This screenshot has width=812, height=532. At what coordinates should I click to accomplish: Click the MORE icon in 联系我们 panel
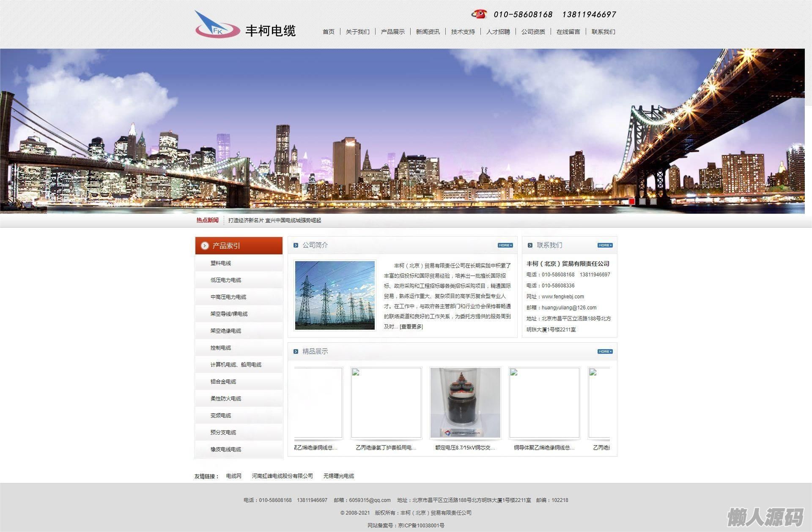click(x=605, y=245)
